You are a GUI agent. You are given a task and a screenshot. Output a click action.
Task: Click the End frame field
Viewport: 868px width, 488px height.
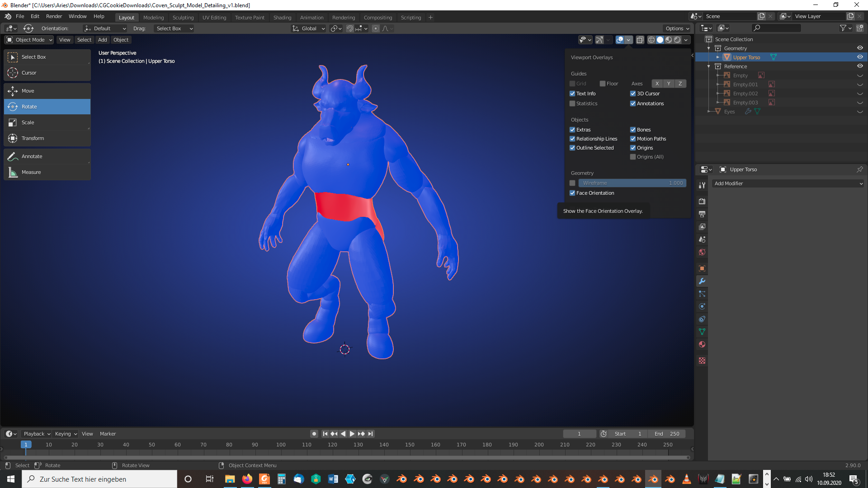(x=667, y=434)
